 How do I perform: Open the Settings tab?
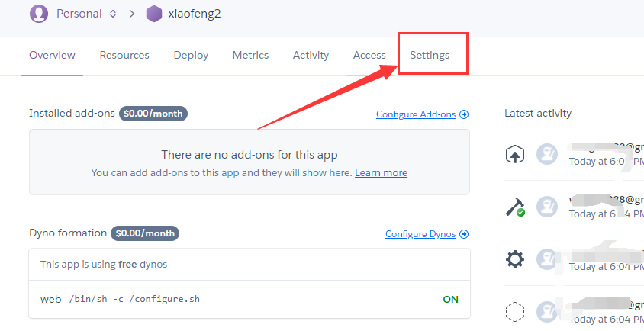point(430,55)
